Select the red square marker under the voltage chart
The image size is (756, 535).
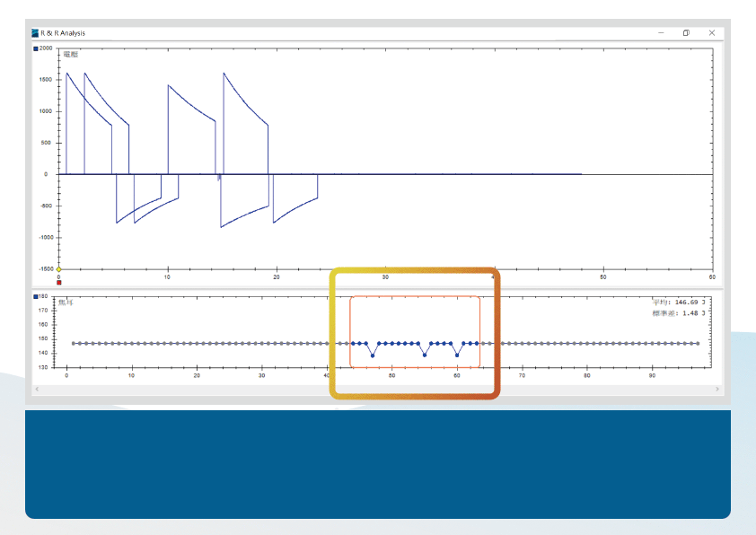[x=59, y=283]
